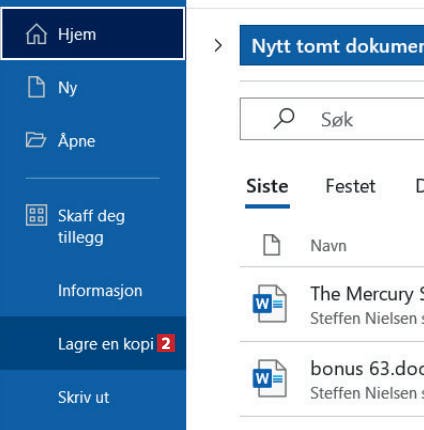Click the magnifying glass search icon
Image resolution: width=424 pixels, height=430 pixels.
(284, 119)
